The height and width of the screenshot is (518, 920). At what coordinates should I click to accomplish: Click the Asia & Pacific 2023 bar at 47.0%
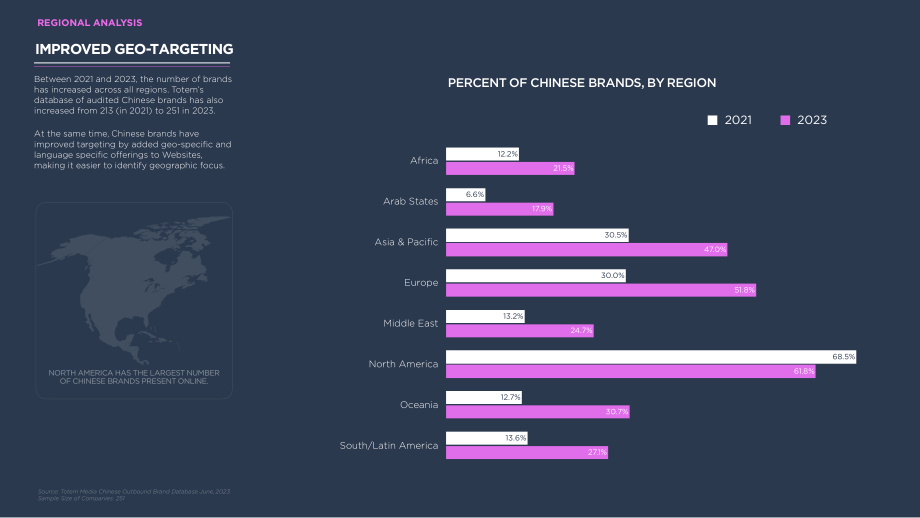587,249
